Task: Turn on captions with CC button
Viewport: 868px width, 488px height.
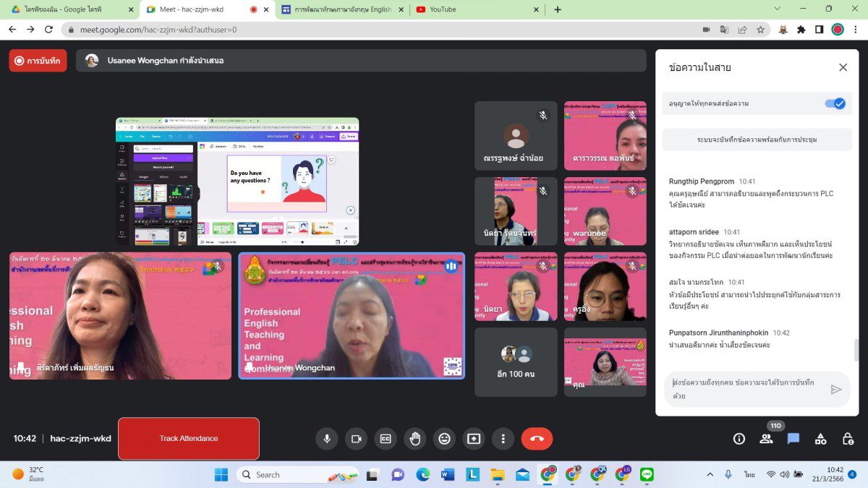Action: tap(386, 438)
